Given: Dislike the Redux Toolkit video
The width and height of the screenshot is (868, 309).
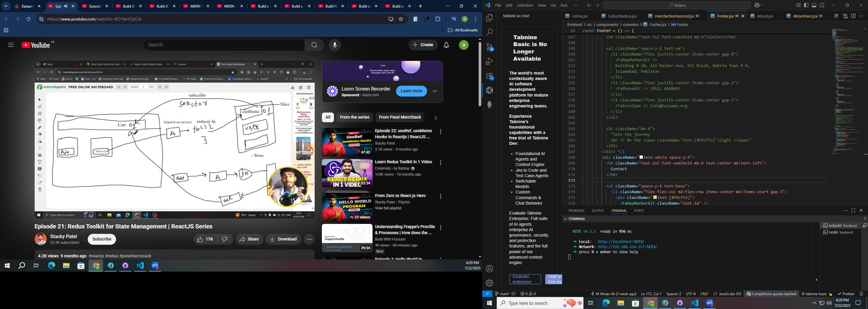Looking at the screenshot, I should coord(225,239).
